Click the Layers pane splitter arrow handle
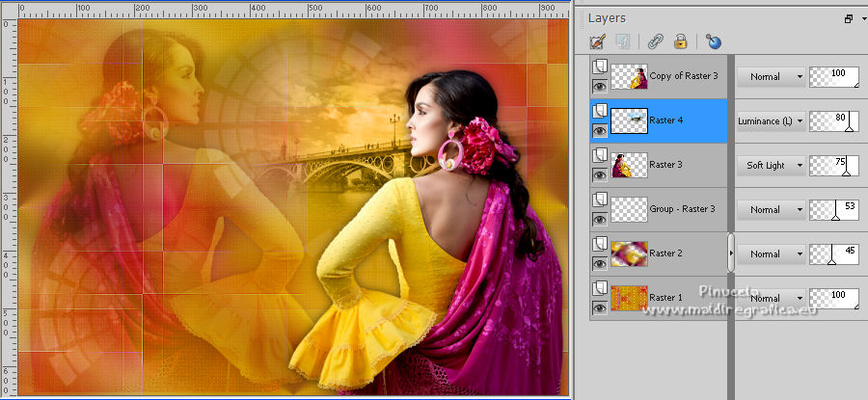 click(731, 253)
